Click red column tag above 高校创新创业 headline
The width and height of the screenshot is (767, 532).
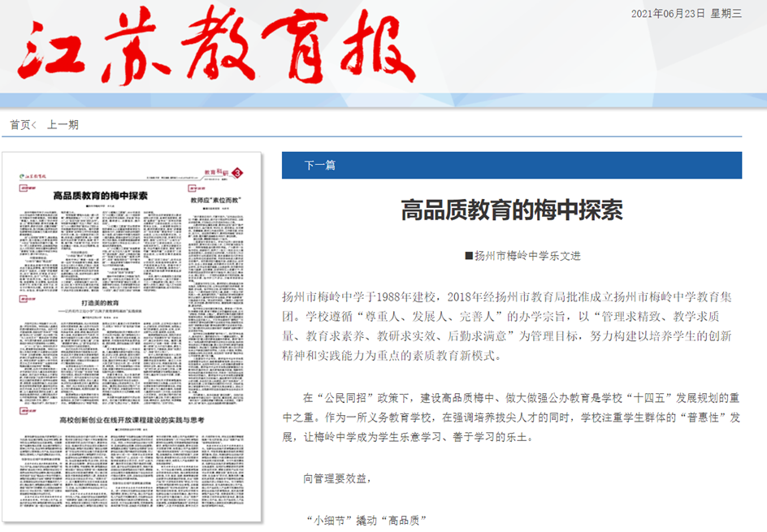pyautogui.click(x=27, y=410)
